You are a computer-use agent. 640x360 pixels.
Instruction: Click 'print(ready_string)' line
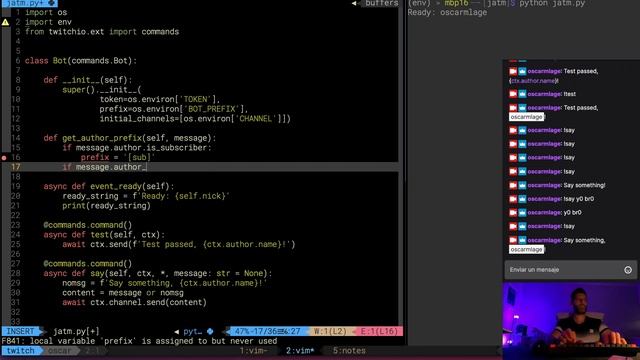pyautogui.click(x=107, y=206)
